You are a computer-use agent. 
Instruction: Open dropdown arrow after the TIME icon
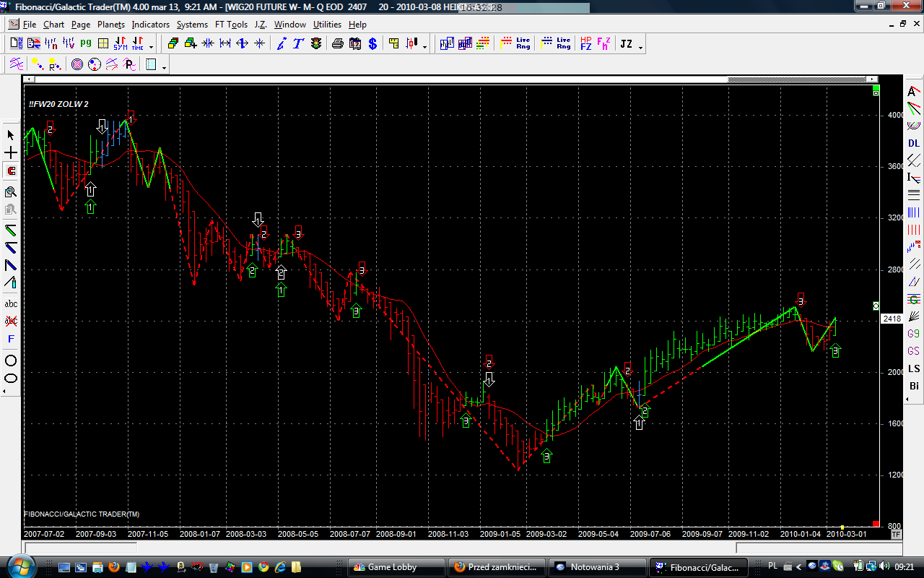click(x=151, y=48)
